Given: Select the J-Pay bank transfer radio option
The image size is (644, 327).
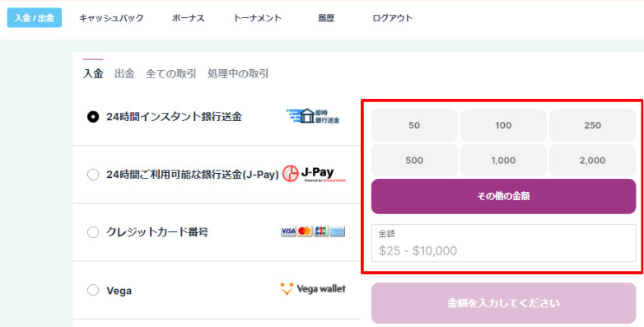Looking at the screenshot, I should 93,175.
